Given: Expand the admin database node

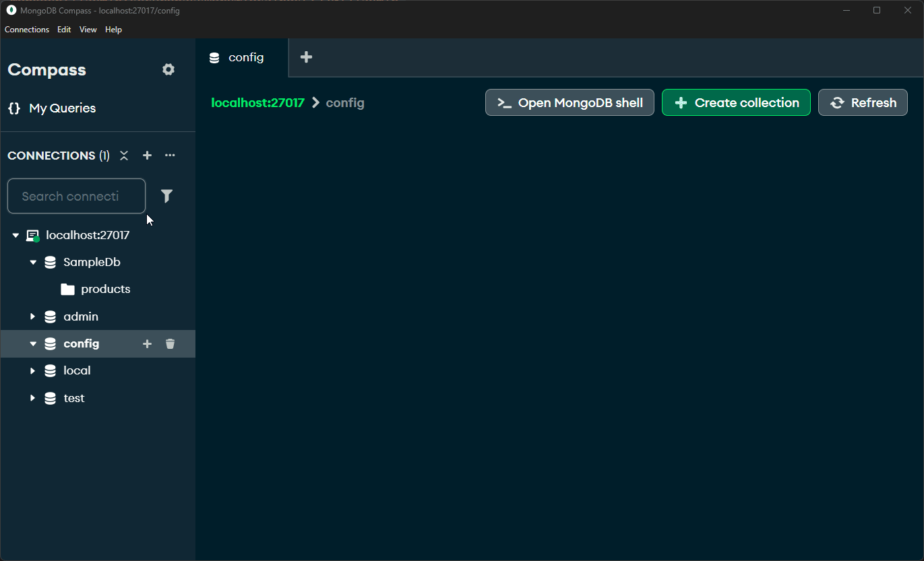Looking at the screenshot, I should pyautogui.click(x=33, y=317).
